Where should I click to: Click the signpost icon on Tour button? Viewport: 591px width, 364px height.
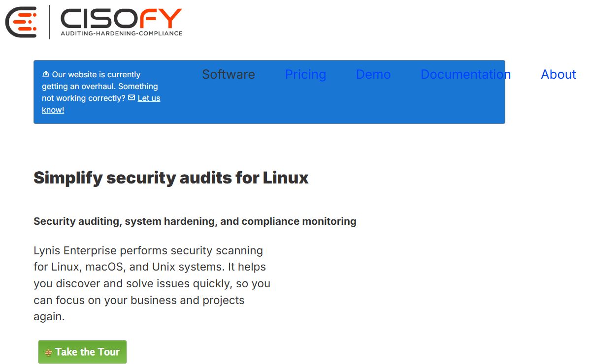(x=48, y=352)
